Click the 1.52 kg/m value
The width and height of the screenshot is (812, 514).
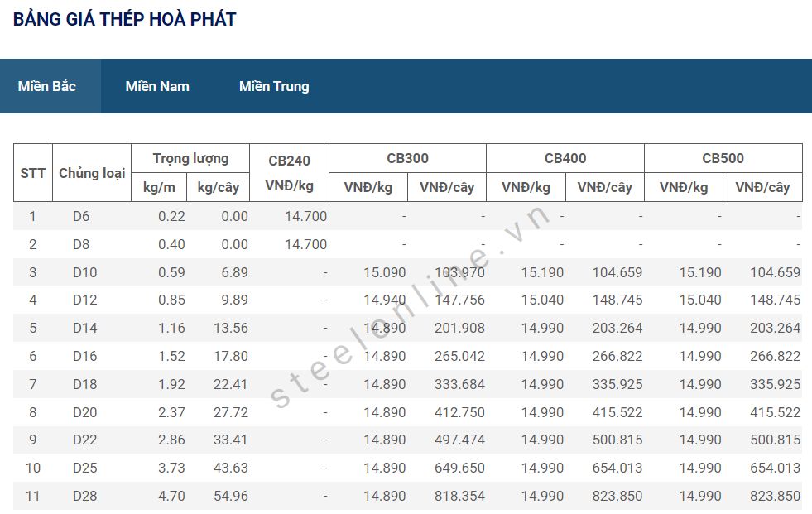pos(171,356)
